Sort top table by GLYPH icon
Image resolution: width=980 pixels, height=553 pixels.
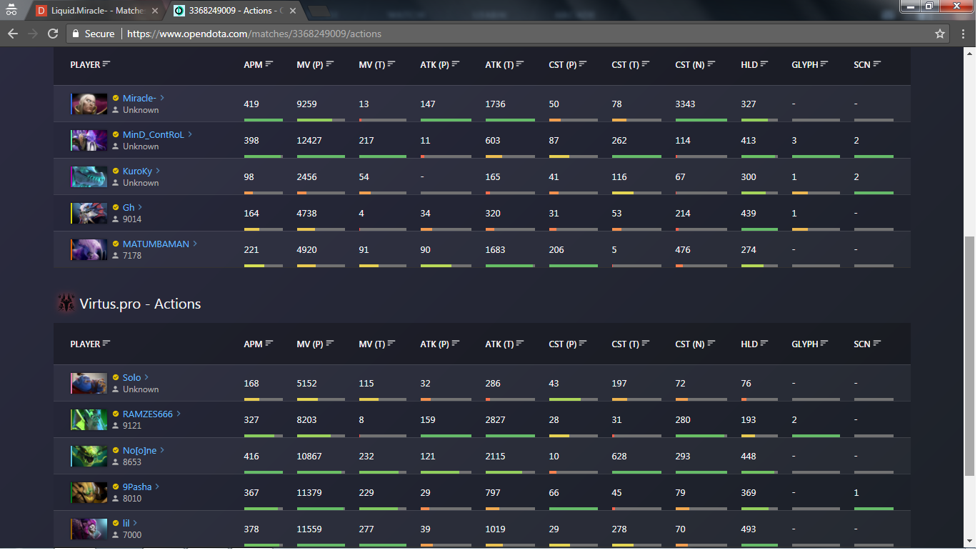tap(824, 64)
